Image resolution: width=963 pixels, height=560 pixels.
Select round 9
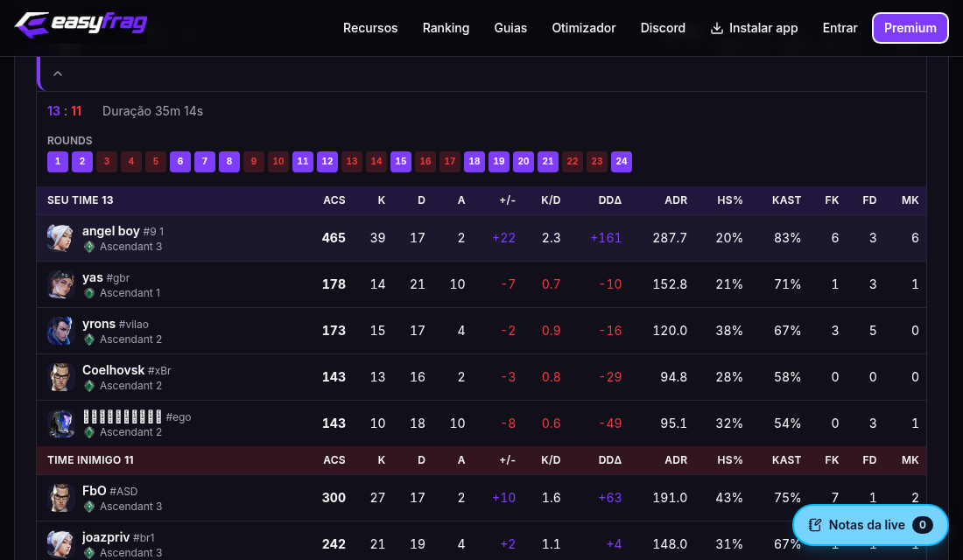click(254, 162)
